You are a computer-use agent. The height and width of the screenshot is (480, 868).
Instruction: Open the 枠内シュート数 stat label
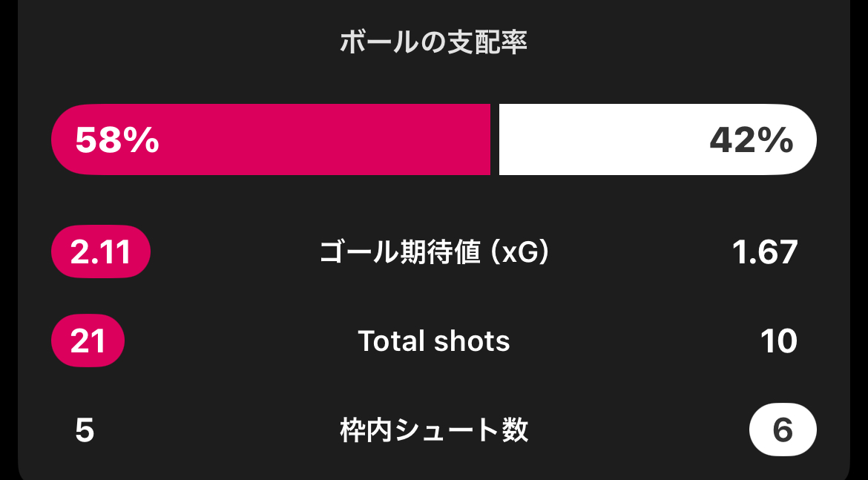coord(434,430)
